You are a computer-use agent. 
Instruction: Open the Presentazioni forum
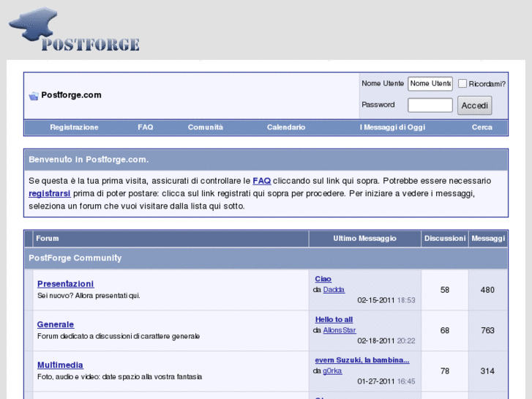[x=65, y=284]
